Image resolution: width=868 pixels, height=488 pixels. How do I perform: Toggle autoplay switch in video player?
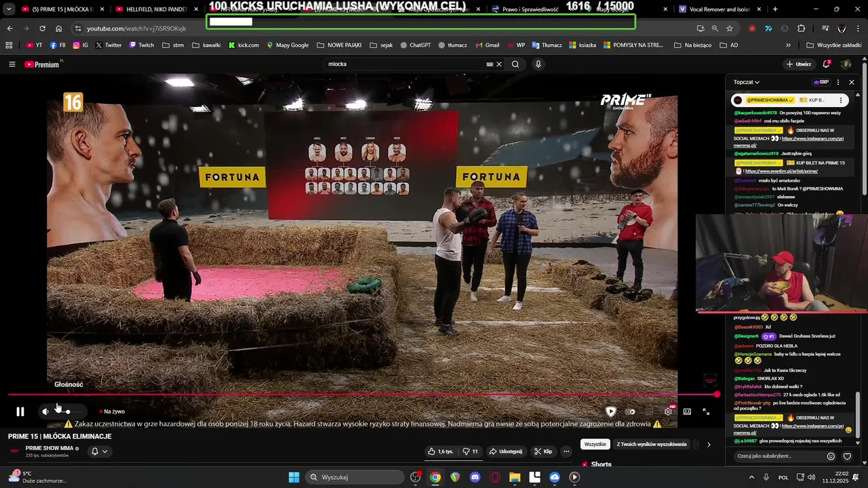click(x=631, y=411)
